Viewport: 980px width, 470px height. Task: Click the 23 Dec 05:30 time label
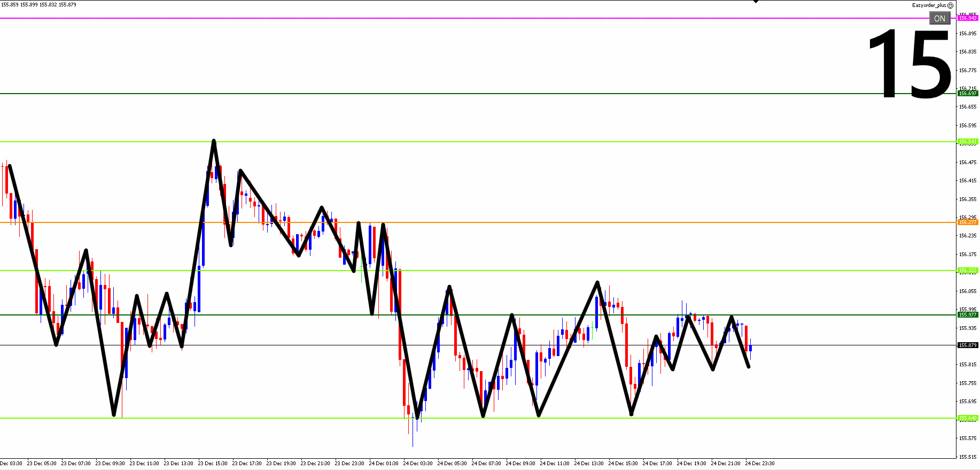[42, 464]
